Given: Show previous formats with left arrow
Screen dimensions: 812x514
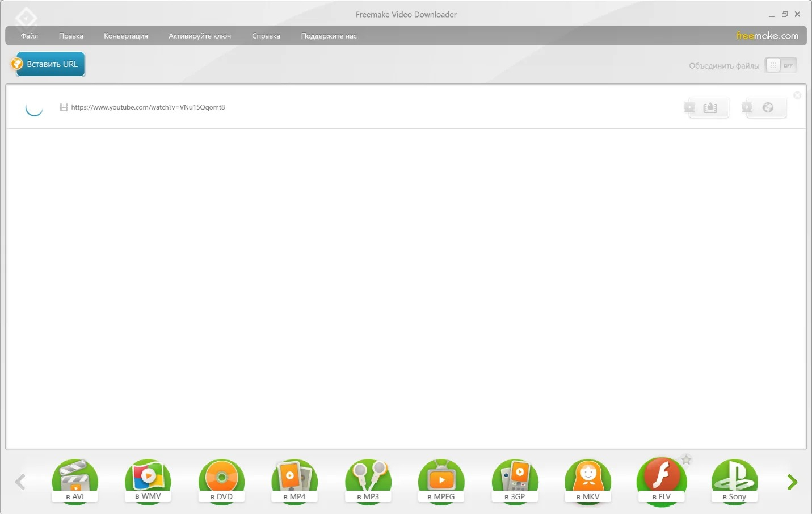Looking at the screenshot, I should click(x=20, y=482).
